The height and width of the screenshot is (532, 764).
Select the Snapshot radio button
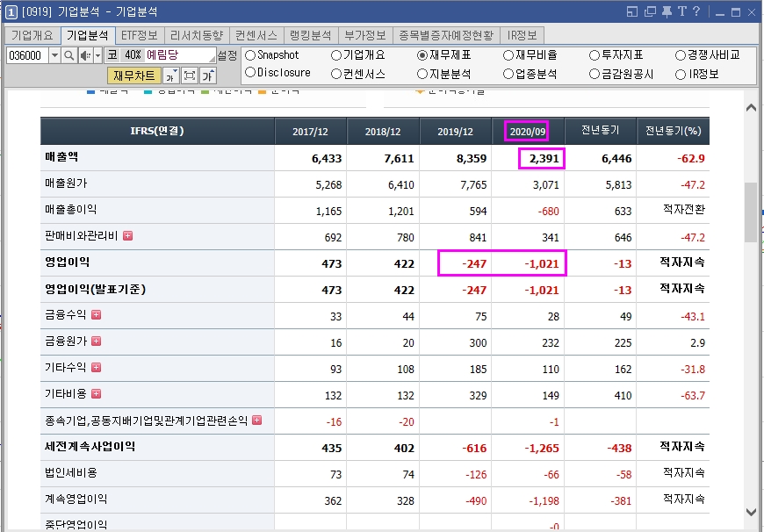tap(250, 55)
